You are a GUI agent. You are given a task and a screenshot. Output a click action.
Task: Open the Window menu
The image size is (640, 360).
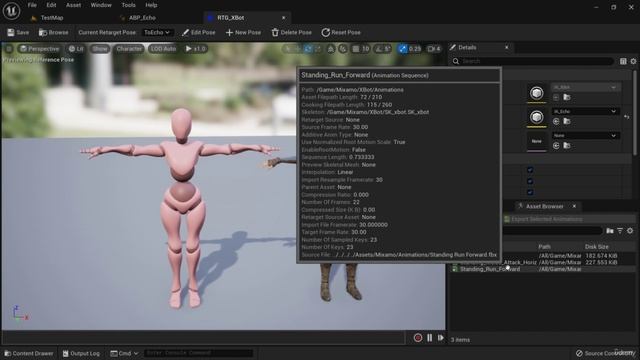coord(101,5)
